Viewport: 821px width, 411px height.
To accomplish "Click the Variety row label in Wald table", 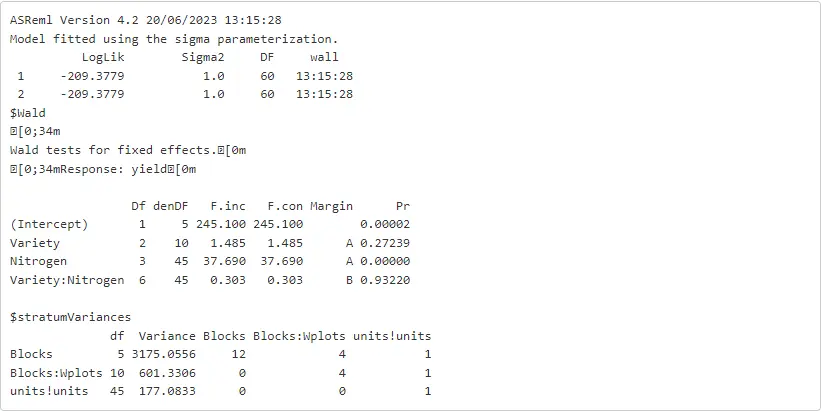I will click(35, 243).
